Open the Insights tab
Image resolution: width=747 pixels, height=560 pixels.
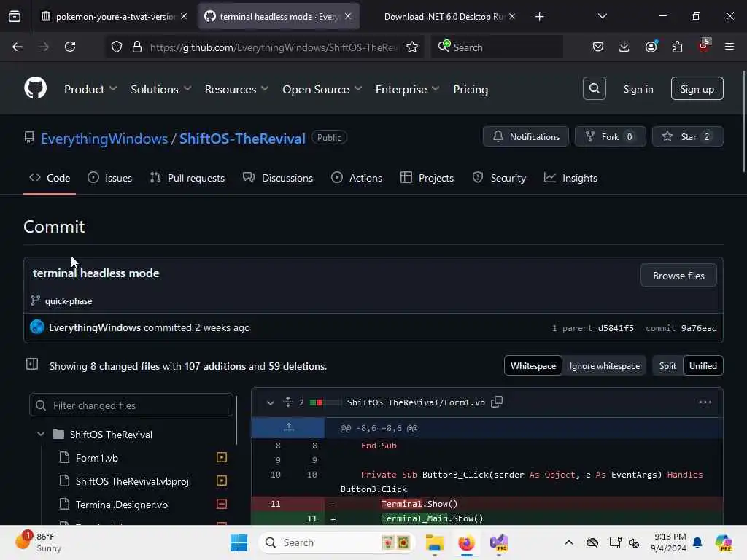(570, 178)
